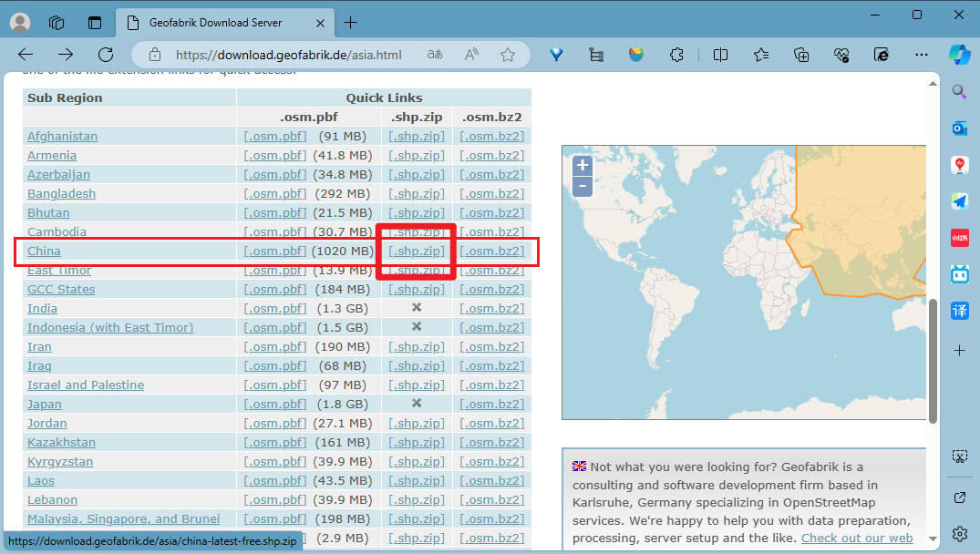The image size is (980, 554).
Task: Open Collections
Action: [801, 55]
